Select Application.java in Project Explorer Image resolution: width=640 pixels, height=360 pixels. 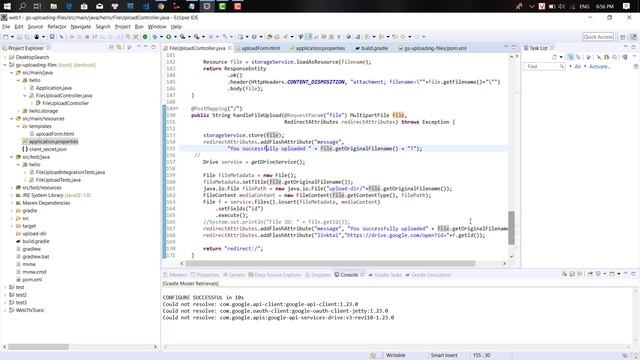point(53,88)
